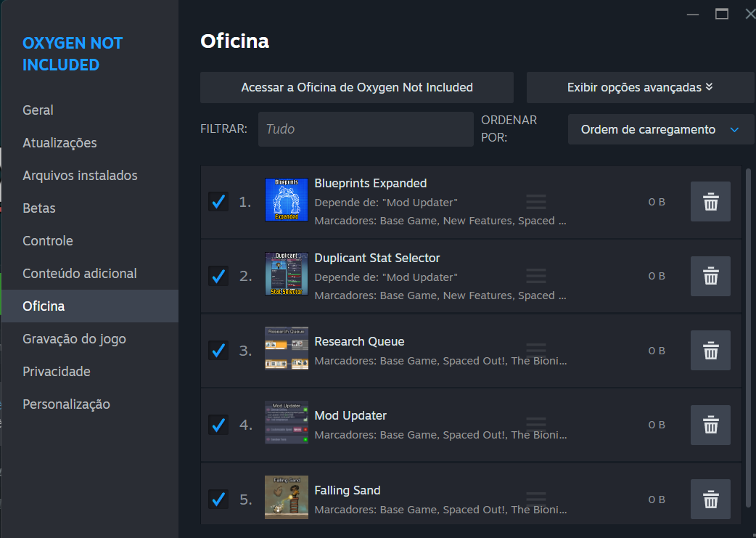Disable the Falling Sand checkbox
This screenshot has height=538, width=756.
click(x=218, y=500)
